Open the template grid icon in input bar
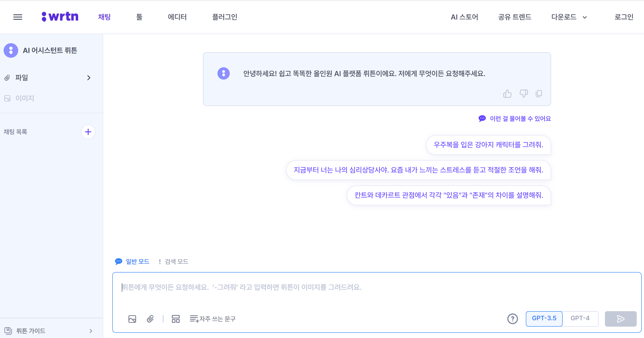644x338 pixels. point(175,319)
